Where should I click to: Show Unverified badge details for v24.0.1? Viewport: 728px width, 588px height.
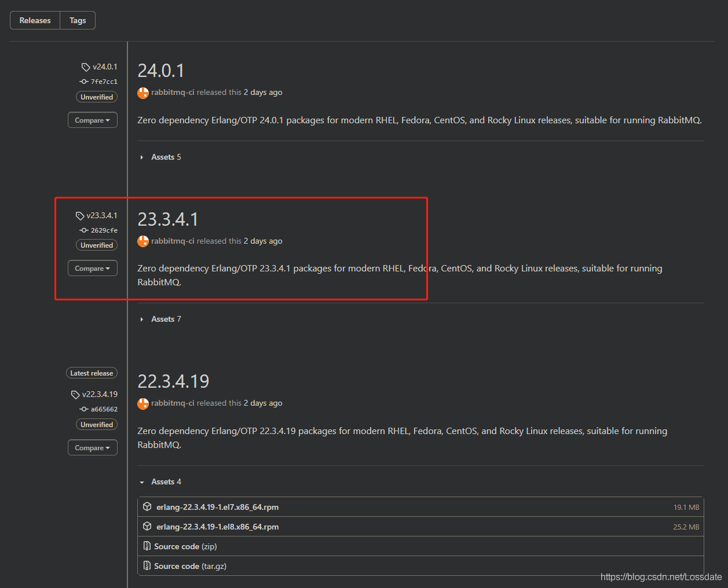point(97,97)
